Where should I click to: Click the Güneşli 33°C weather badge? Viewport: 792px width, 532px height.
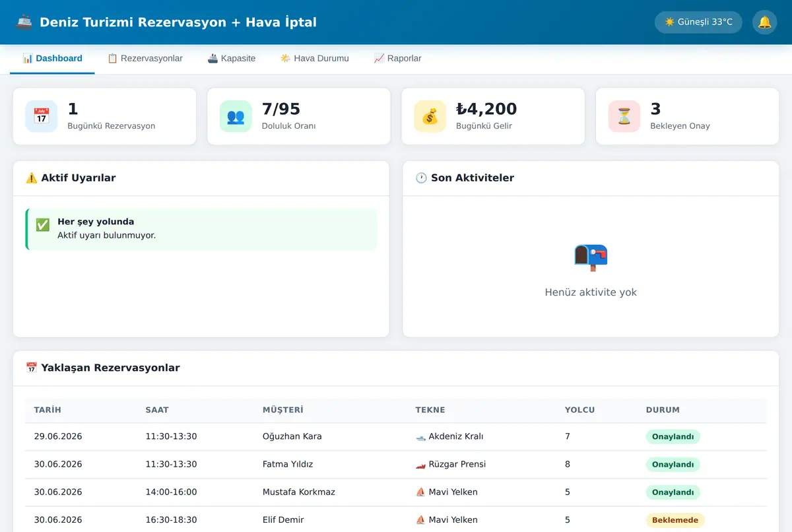point(698,22)
